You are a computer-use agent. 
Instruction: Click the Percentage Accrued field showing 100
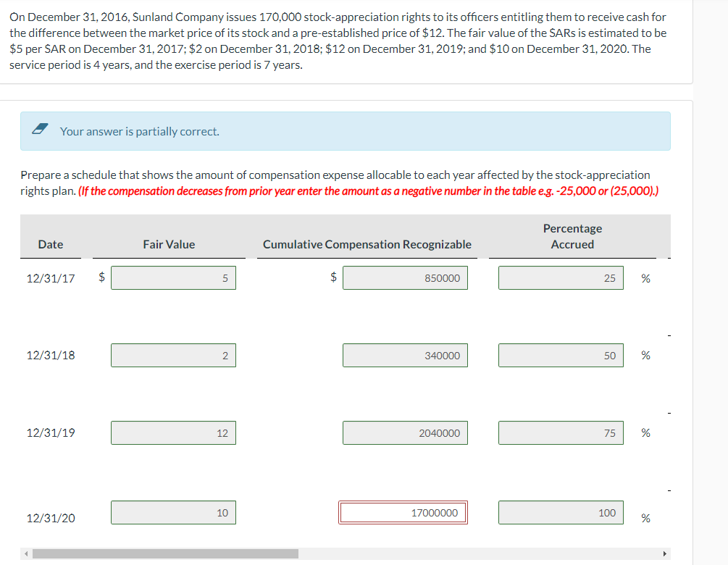pyautogui.click(x=561, y=513)
